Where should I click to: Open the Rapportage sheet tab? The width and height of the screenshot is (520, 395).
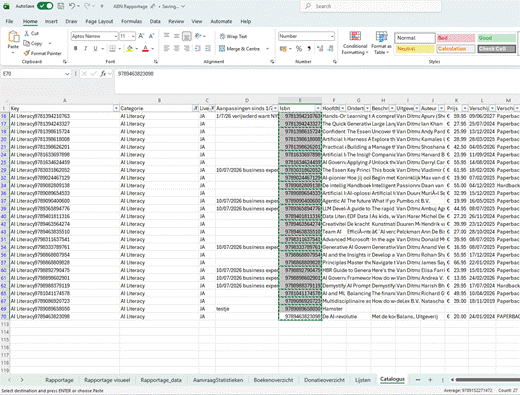tap(59, 380)
